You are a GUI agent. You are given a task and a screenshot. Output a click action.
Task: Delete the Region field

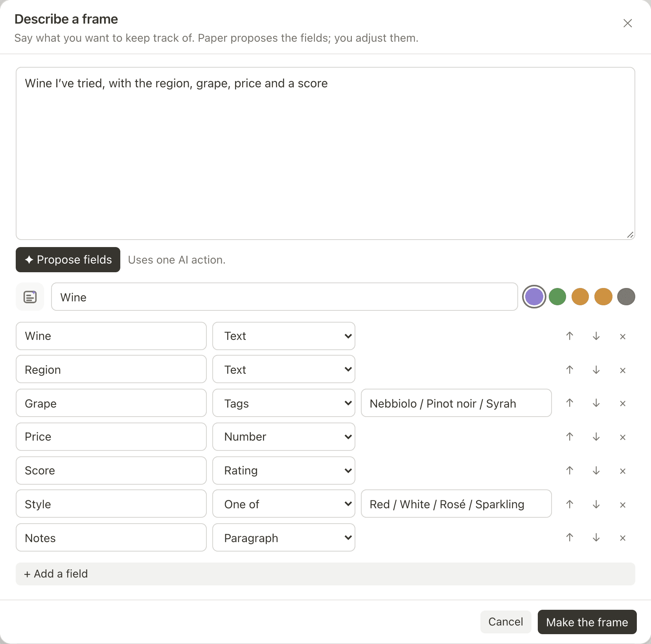[x=623, y=370]
